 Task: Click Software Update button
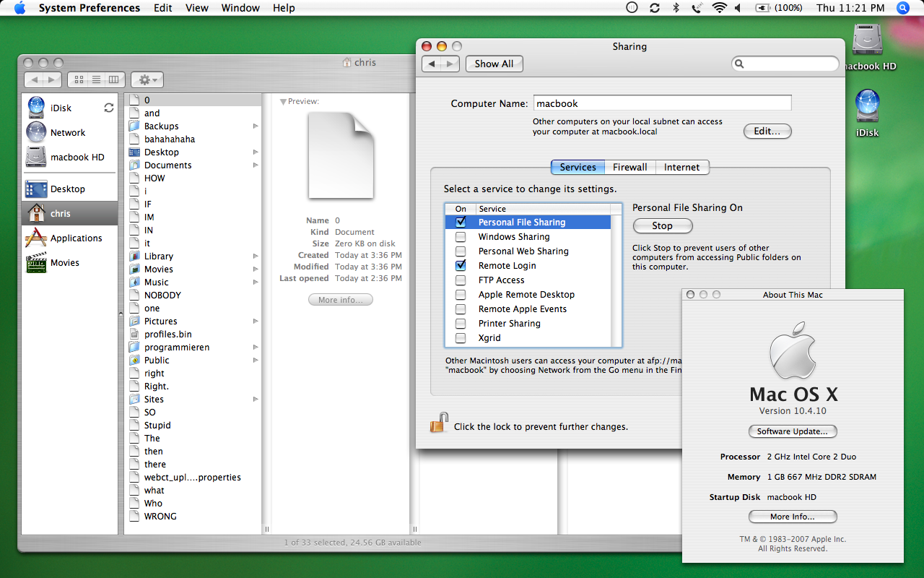point(793,431)
